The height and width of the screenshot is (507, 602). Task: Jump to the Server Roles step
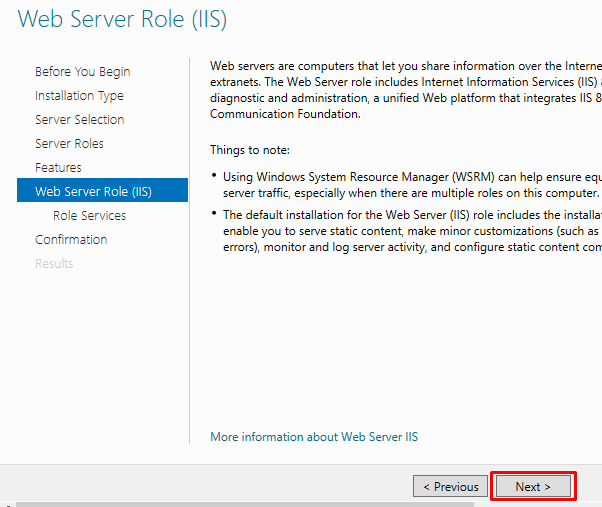(69, 144)
